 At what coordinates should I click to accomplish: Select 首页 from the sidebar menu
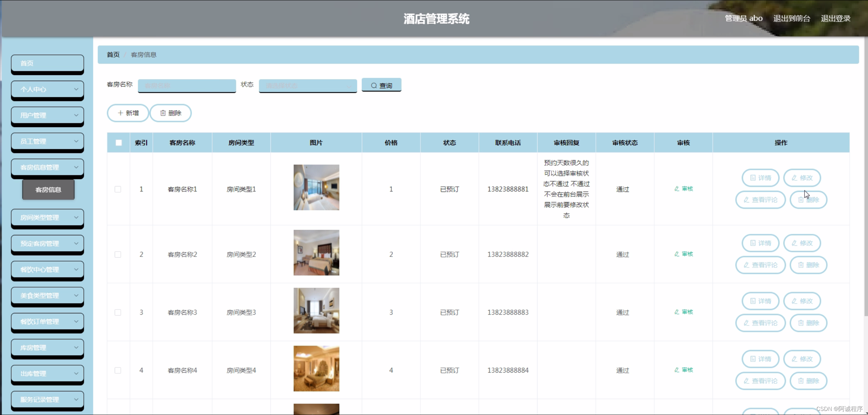47,63
